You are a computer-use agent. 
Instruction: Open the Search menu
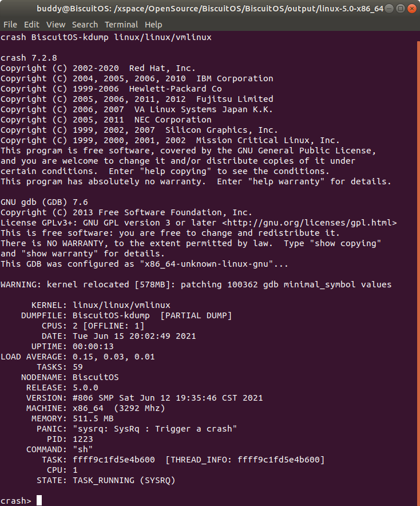tap(85, 25)
